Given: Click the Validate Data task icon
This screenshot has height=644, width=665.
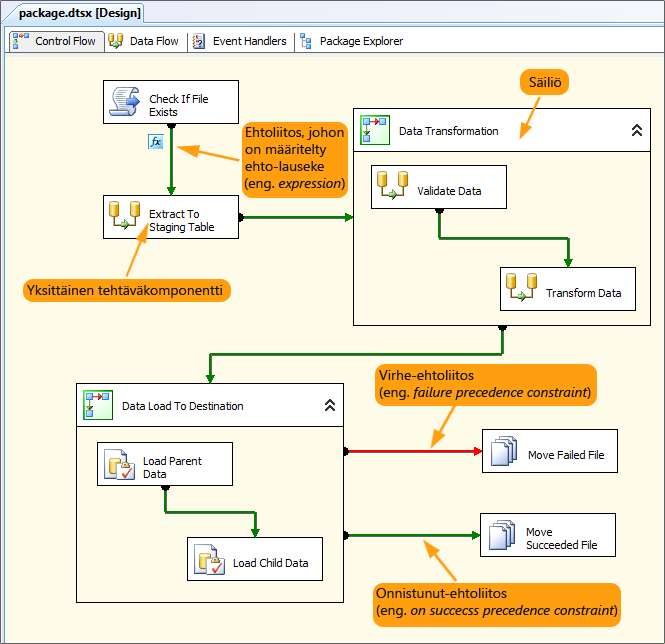Looking at the screenshot, I should click(393, 185).
